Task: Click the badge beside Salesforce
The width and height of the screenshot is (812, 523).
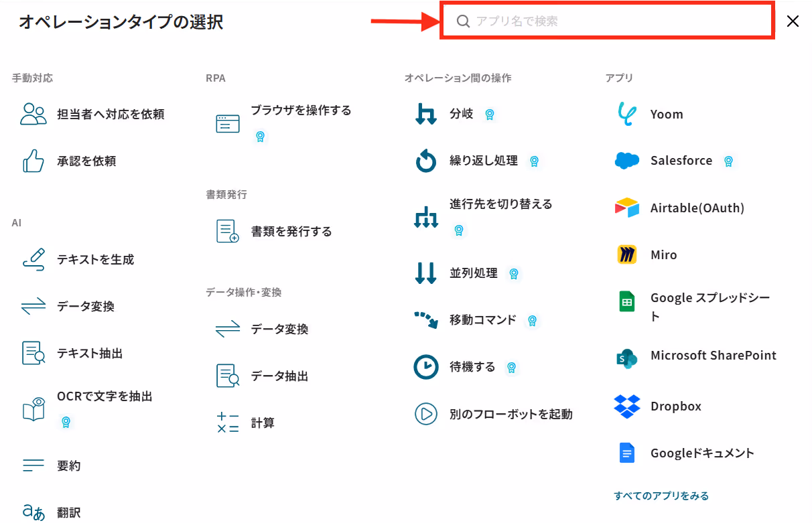Action: (728, 161)
